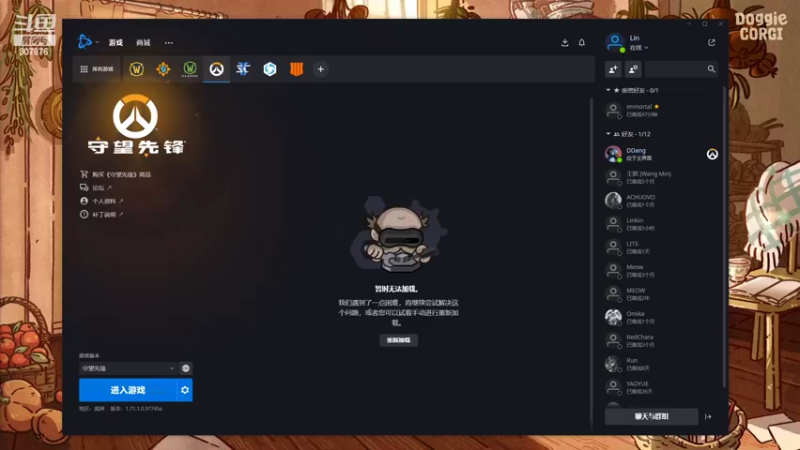Open the patch notes link
The image size is (800, 450).
(x=102, y=214)
